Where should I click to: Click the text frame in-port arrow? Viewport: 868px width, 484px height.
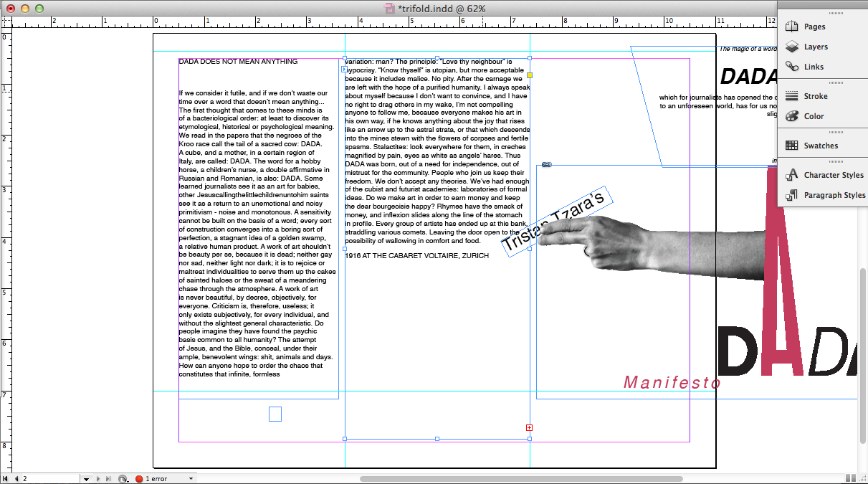(x=345, y=70)
